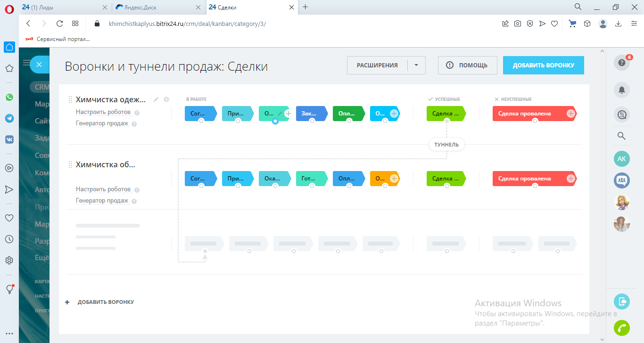The height and width of the screenshot is (343, 644).
Task: Open VK messenger in Opera sidebar
Action: (x=9, y=139)
